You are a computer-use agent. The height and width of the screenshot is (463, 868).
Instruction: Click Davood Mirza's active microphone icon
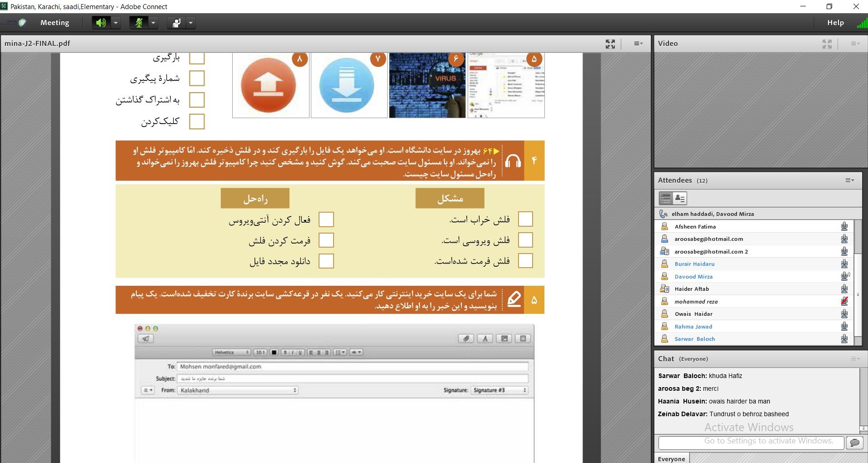pyautogui.click(x=844, y=276)
